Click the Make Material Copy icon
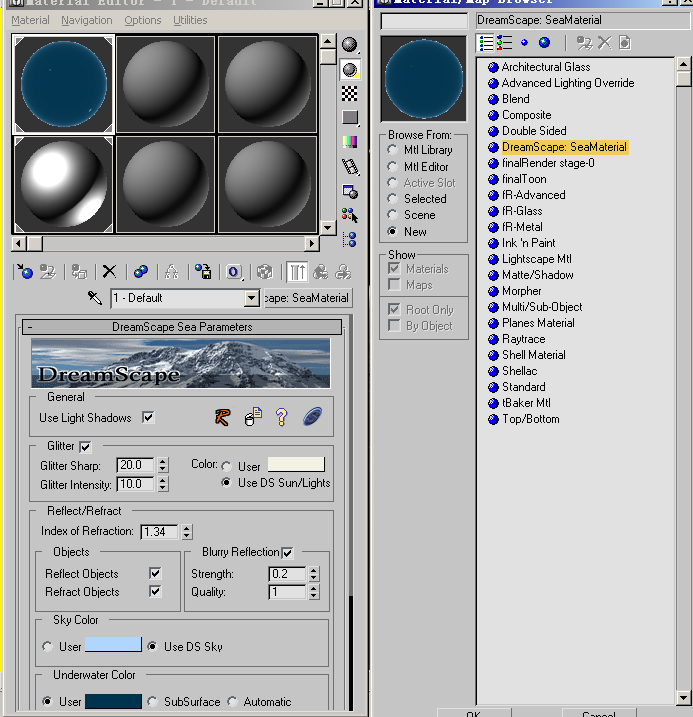This screenshot has height=717, width=693. [141, 272]
